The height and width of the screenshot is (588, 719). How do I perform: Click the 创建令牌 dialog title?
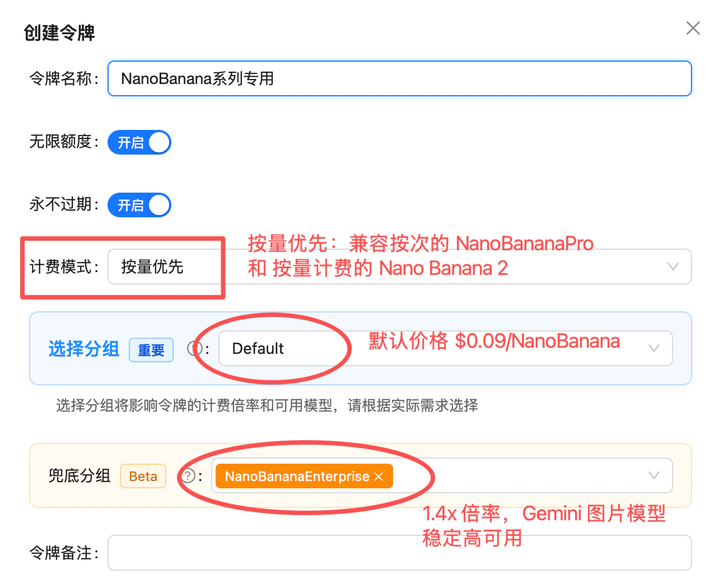coord(59,33)
